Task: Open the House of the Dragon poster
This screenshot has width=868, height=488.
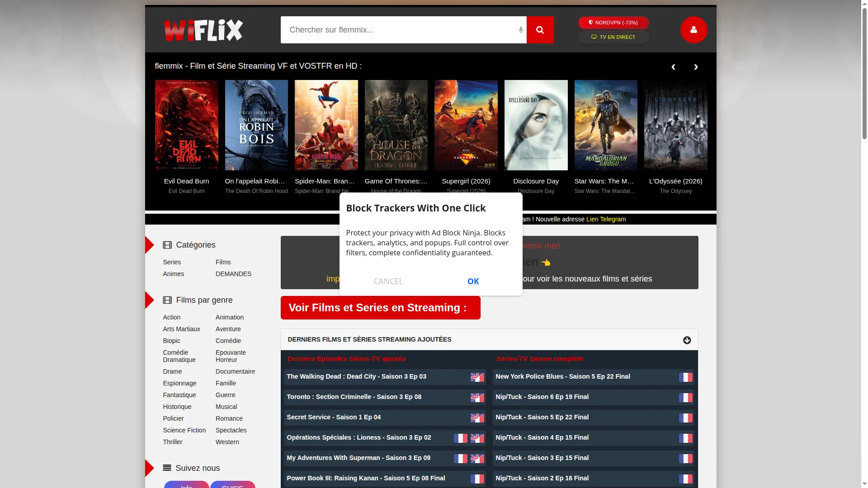Action: click(x=396, y=125)
